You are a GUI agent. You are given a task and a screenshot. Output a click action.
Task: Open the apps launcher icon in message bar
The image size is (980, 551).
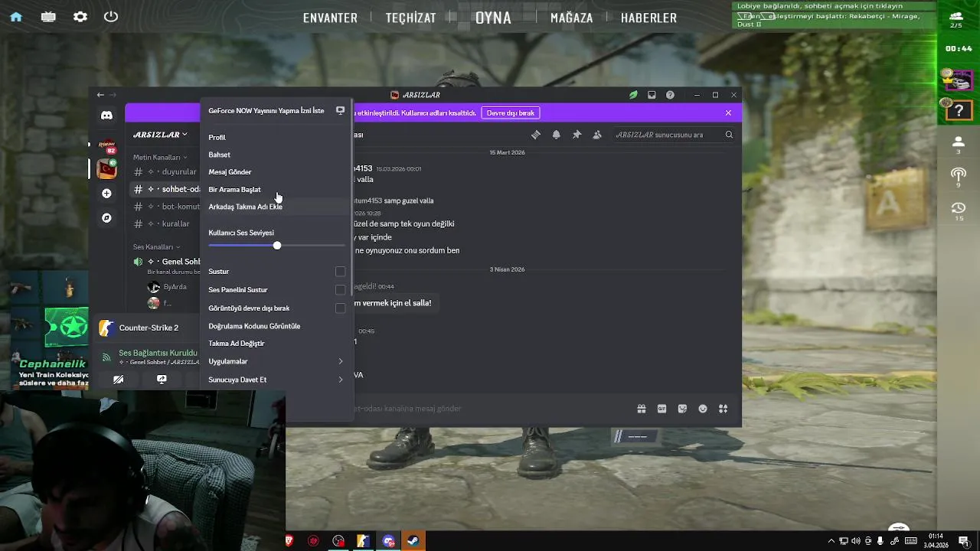tap(723, 409)
